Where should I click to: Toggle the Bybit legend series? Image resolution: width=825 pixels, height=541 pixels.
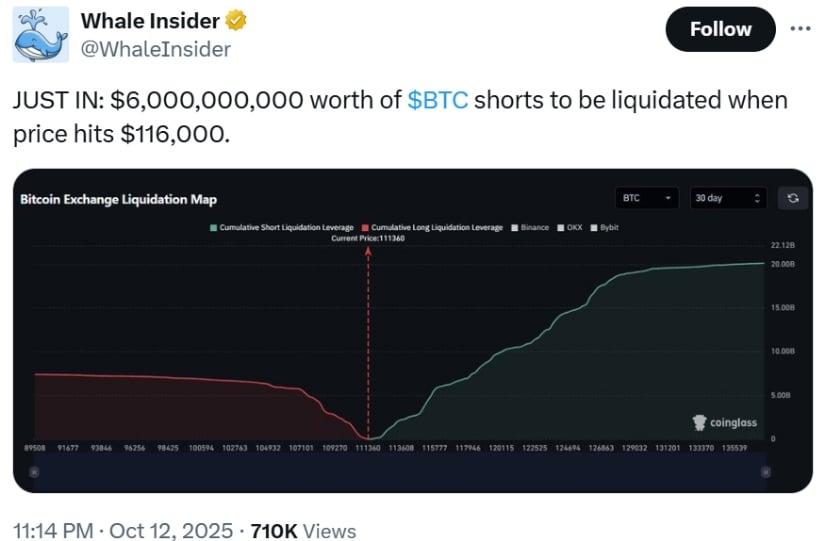[607, 228]
